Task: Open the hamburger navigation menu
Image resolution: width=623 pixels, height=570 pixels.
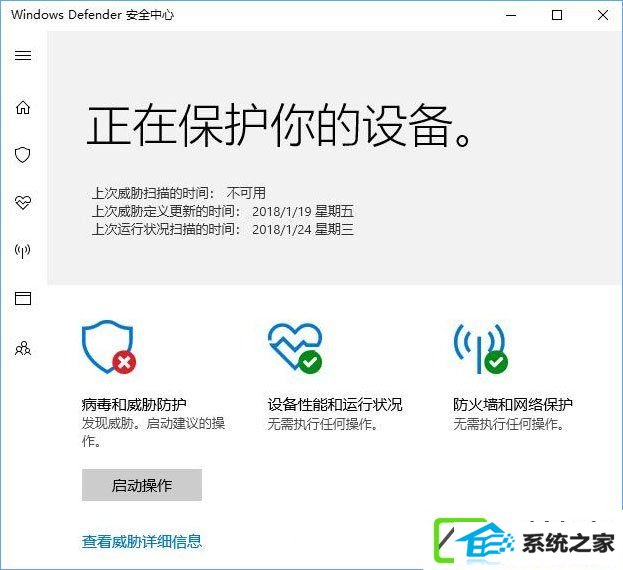Action: coord(23,55)
